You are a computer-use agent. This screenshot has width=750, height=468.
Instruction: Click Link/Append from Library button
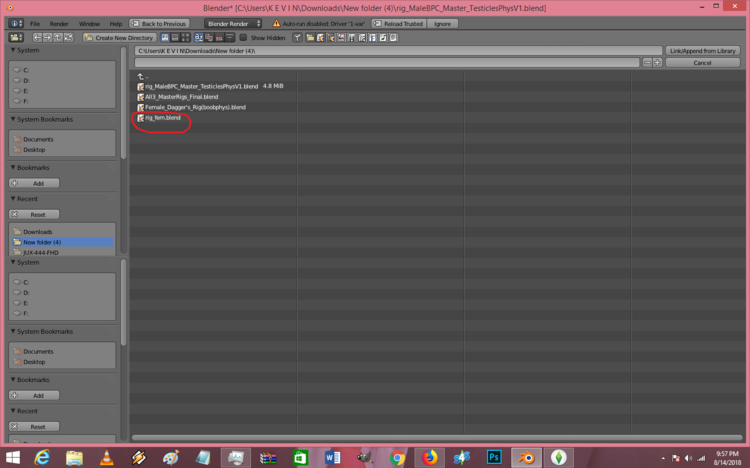pyautogui.click(x=702, y=51)
